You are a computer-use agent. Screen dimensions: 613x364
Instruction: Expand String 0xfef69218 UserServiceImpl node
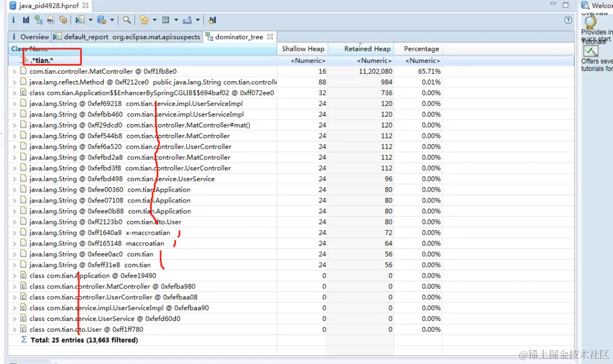tap(15, 104)
